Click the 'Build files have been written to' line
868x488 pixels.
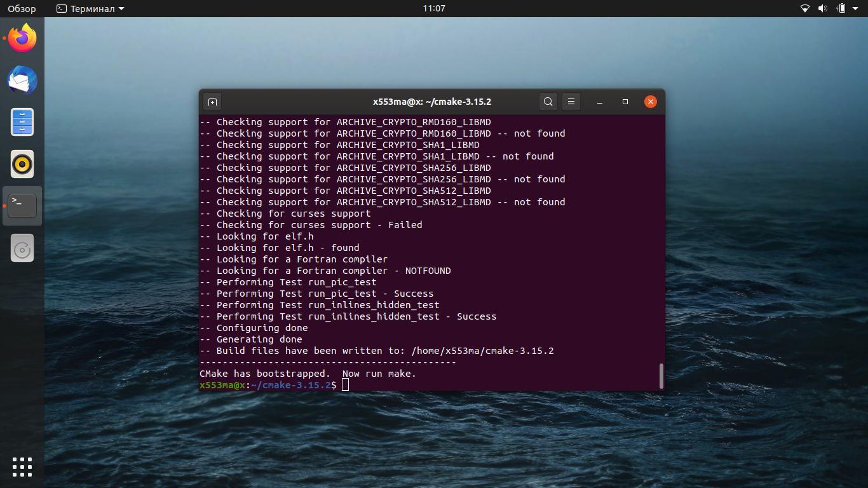coord(377,351)
